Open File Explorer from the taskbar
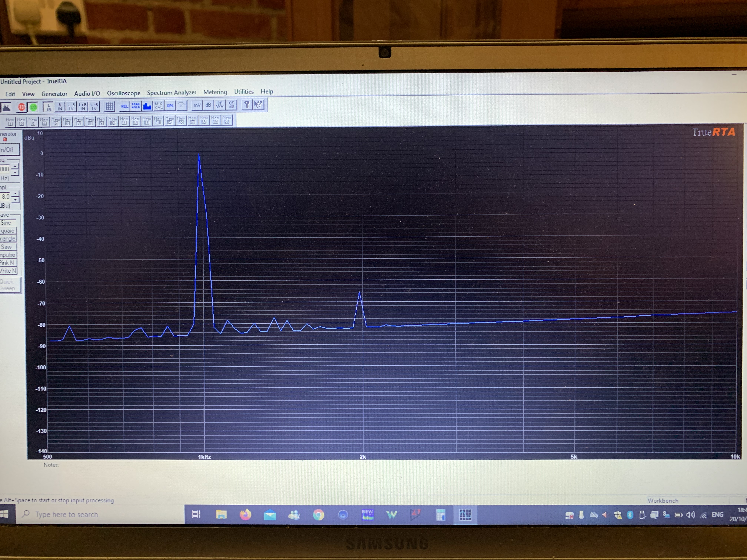This screenshot has width=747, height=560. 221,515
